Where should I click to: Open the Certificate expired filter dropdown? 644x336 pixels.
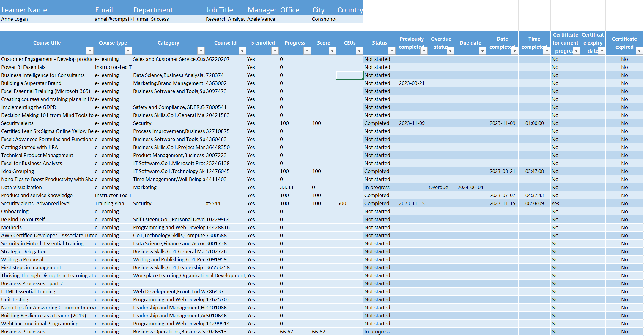point(639,51)
